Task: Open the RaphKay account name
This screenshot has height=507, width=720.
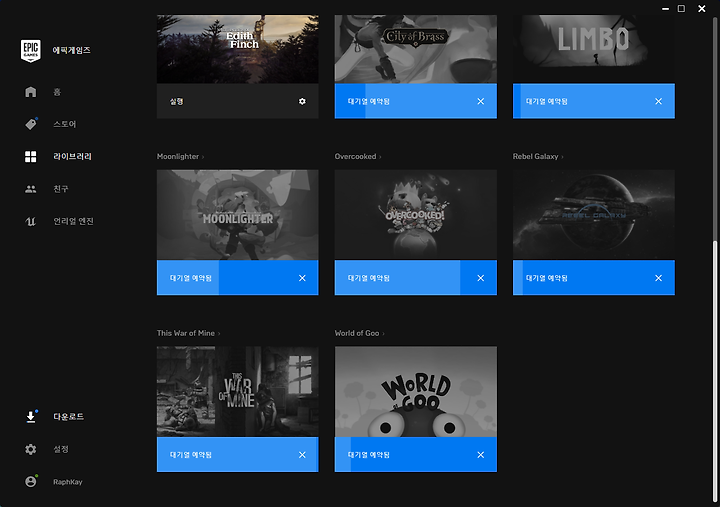Action: [x=68, y=482]
